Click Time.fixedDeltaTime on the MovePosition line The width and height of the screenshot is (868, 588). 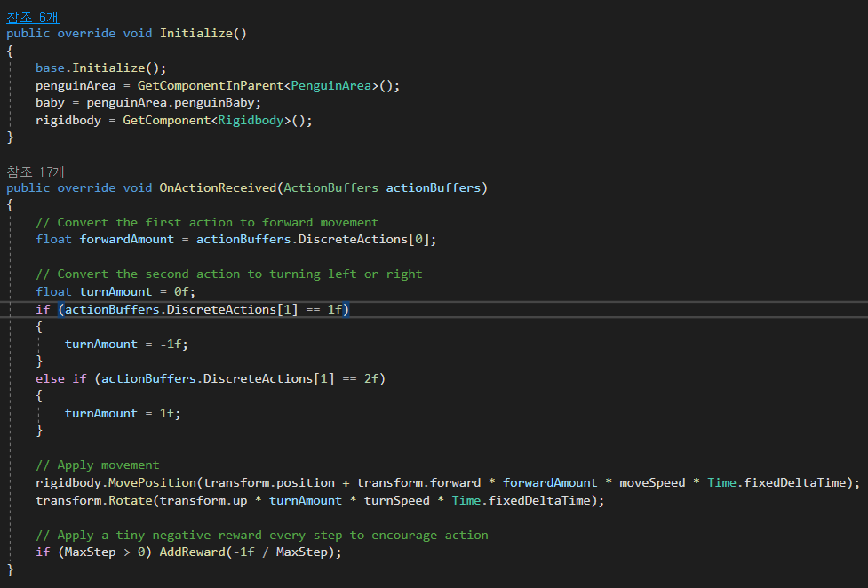776,483
